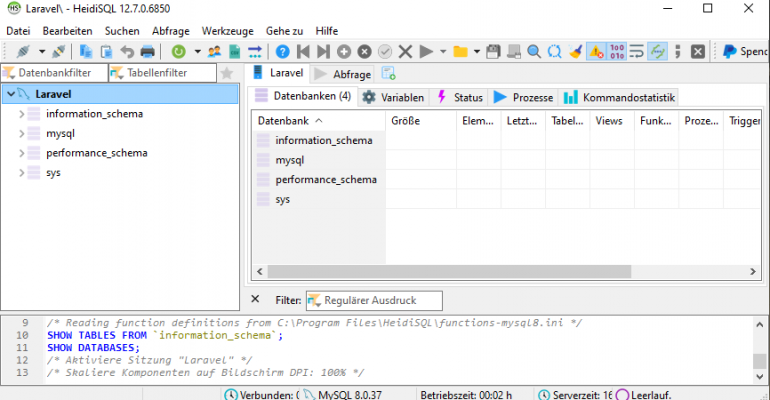
Task: Click the Cancel editing X icon
Action: point(405,52)
